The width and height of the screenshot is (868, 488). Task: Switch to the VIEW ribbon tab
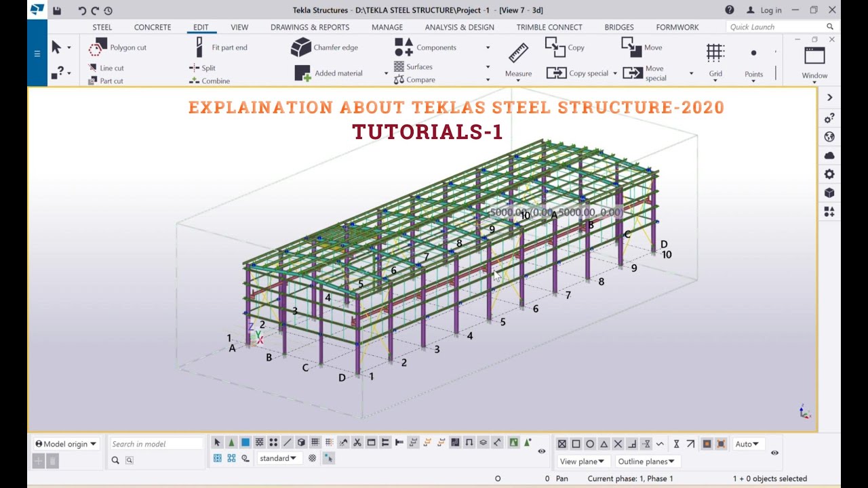239,27
